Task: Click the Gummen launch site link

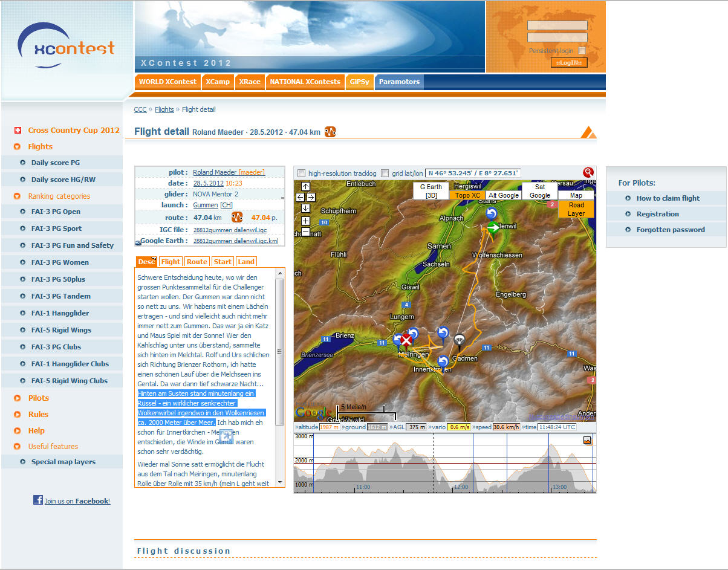Action: tap(206, 206)
